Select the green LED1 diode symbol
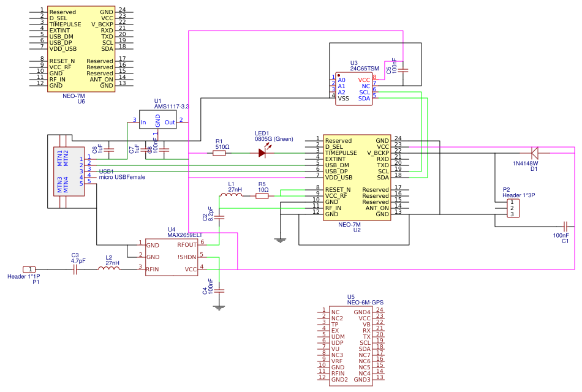This screenshot has width=582, height=392. tap(263, 153)
